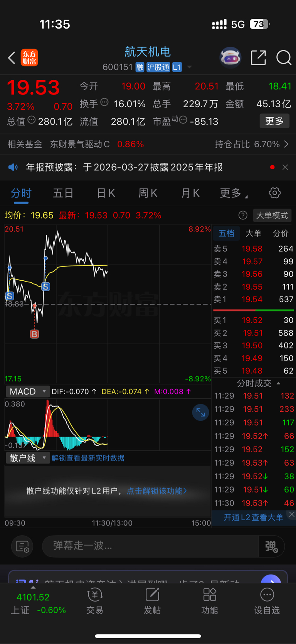Screen dimensions: 296x644
Task: Click 开通L2查看大单 link
Action: point(254,517)
